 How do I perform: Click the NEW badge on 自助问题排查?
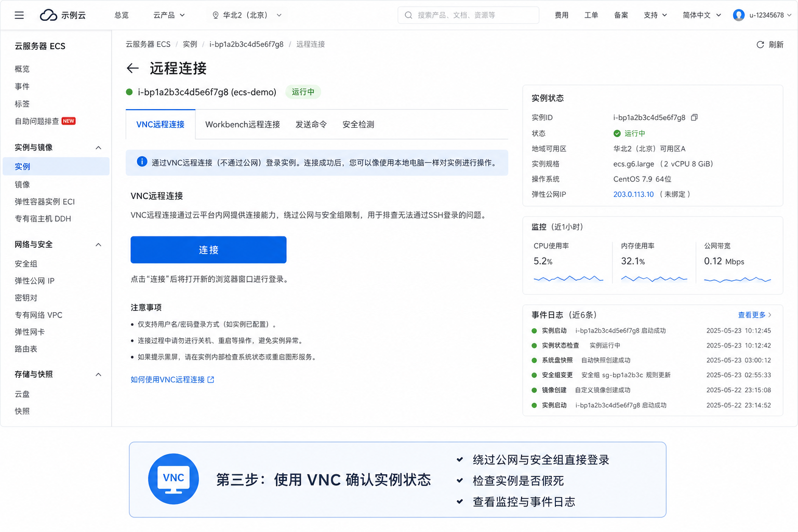69,121
